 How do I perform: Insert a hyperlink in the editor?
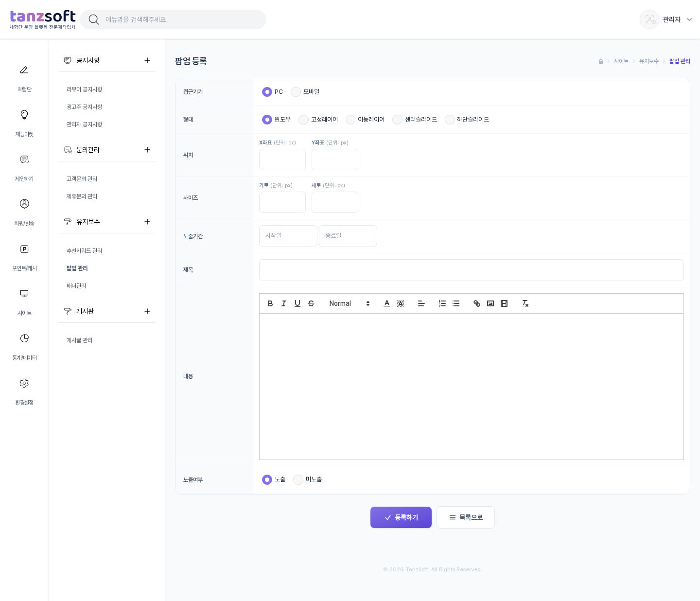click(477, 303)
